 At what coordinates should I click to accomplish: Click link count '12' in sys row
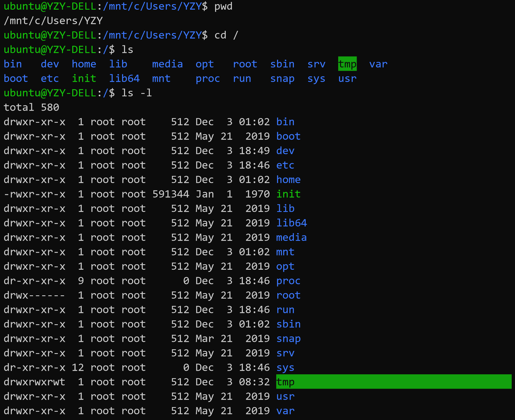(x=78, y=368)
